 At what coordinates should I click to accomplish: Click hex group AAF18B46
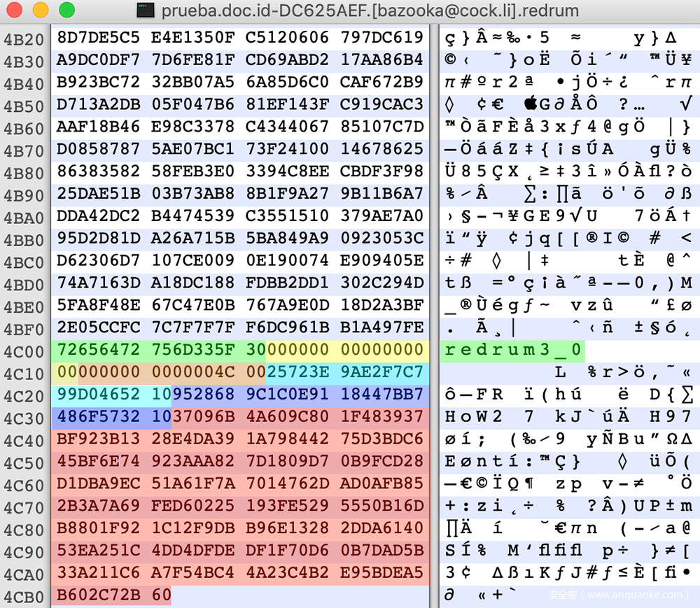pyautogui.click(x=99, y=127)
